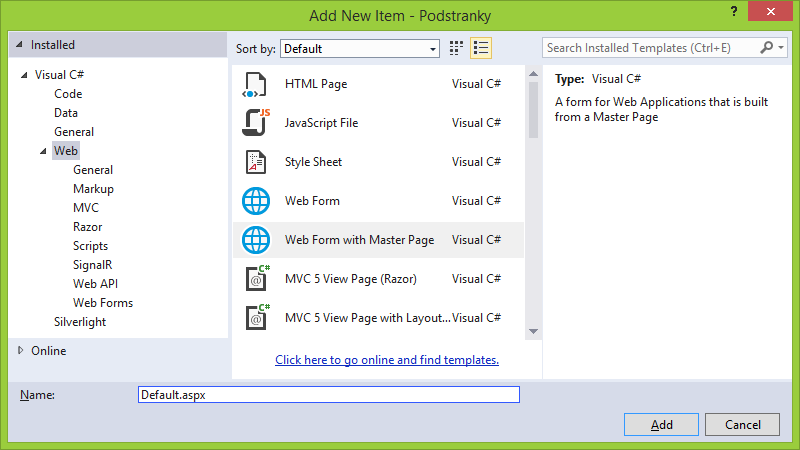Click Web Form with Master Page name

coord(359,240)
